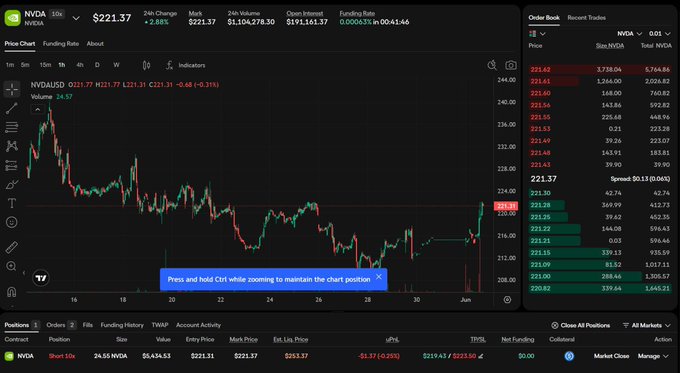Select the trend line drawing tool
The width and height of the screenshot is (680, 373).
pyautogui.click(x=12, y=108)
